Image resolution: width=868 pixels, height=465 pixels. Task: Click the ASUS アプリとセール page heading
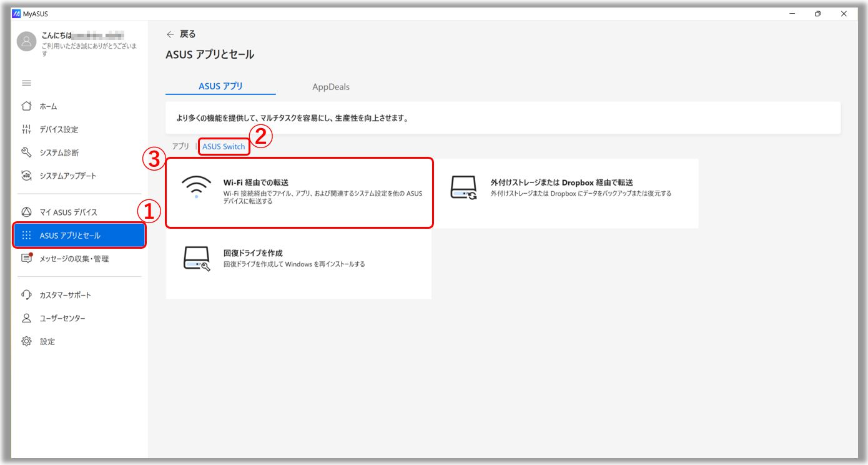pyautogui.click(x=210, y=54)
